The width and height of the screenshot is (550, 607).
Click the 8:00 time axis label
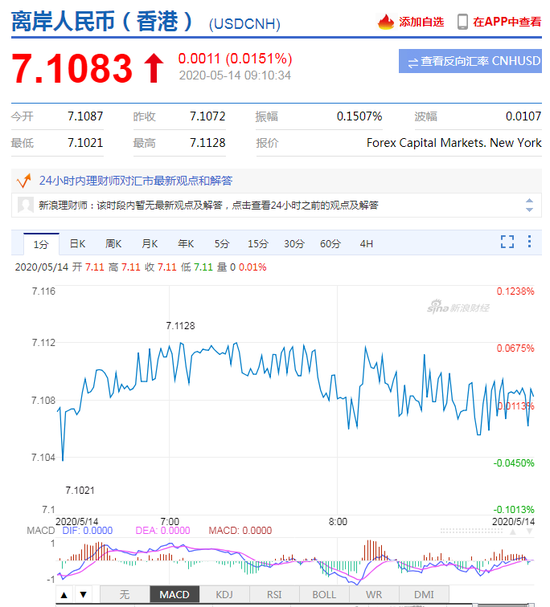[338, 521]
